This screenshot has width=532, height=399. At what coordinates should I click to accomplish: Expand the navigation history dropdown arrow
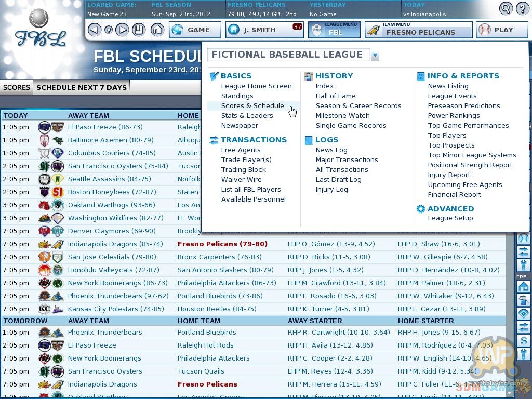point(109,30)
